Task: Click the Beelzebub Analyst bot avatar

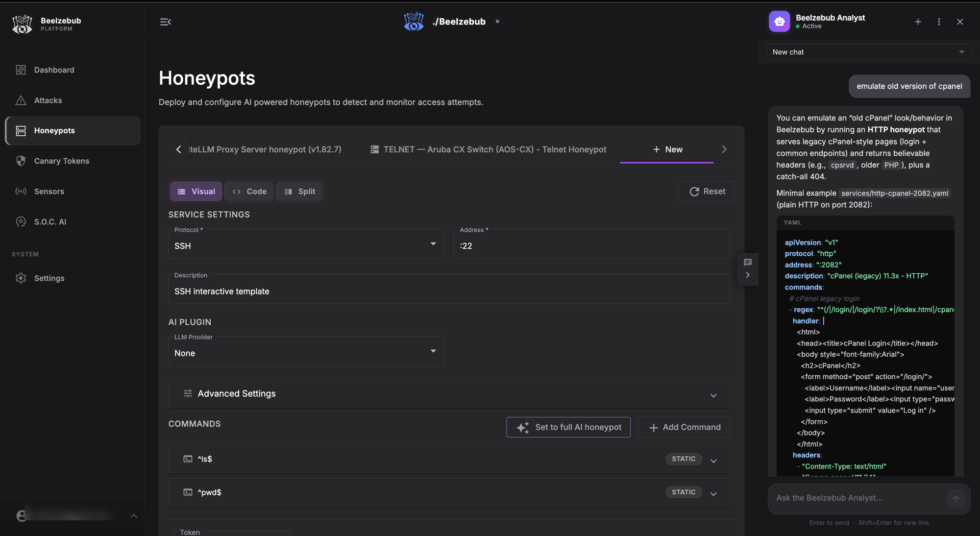Action: click(x=779, y=22)
